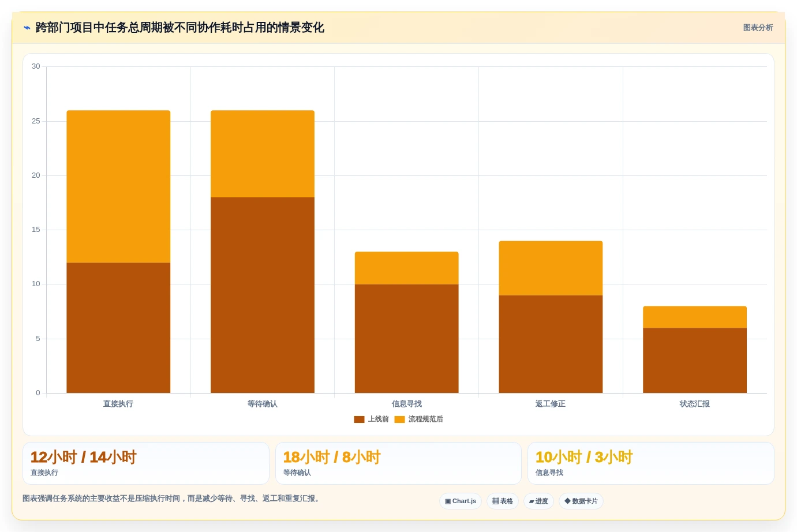Click the 等待确认 caption under the second card value

click(297, 473)
